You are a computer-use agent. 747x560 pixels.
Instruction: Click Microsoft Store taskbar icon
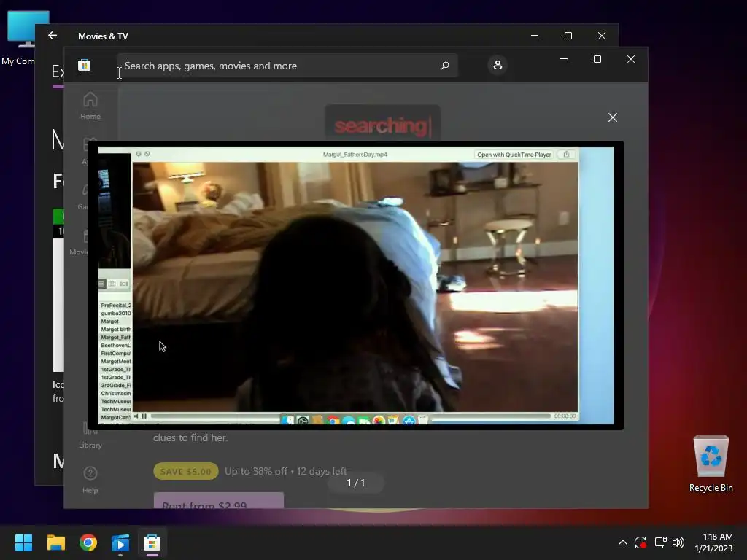[152, 542]
